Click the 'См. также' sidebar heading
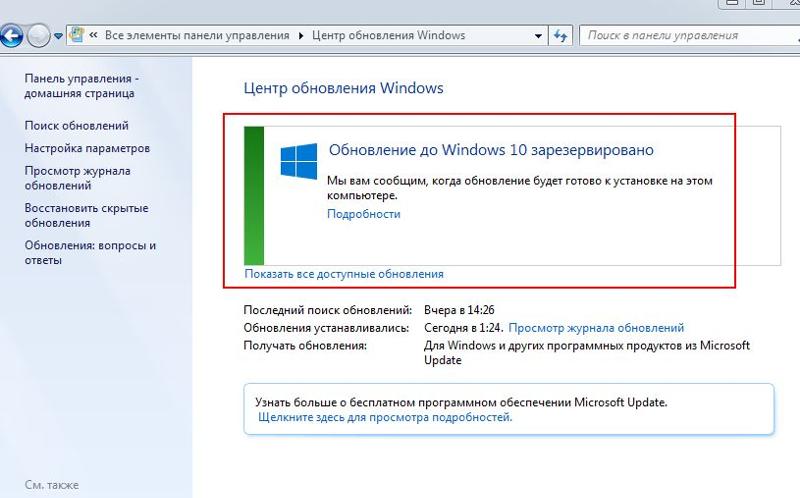800x498 pixels. coord(52,485)
